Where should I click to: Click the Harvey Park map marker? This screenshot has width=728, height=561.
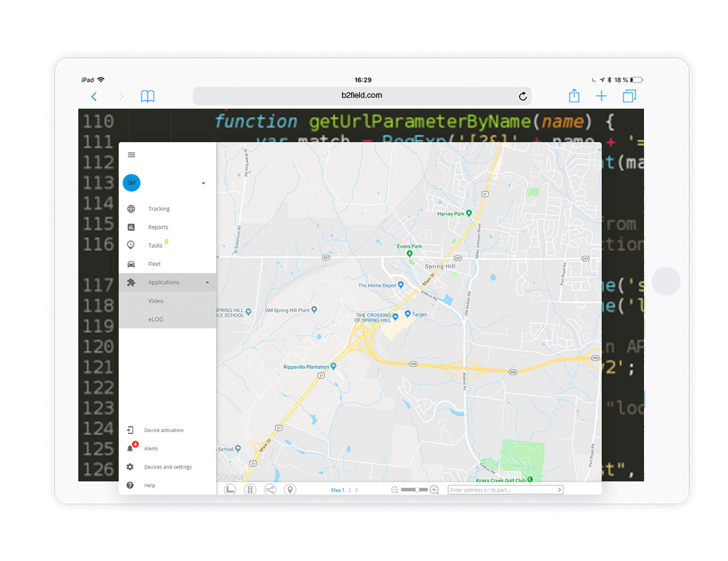[469, 213]
